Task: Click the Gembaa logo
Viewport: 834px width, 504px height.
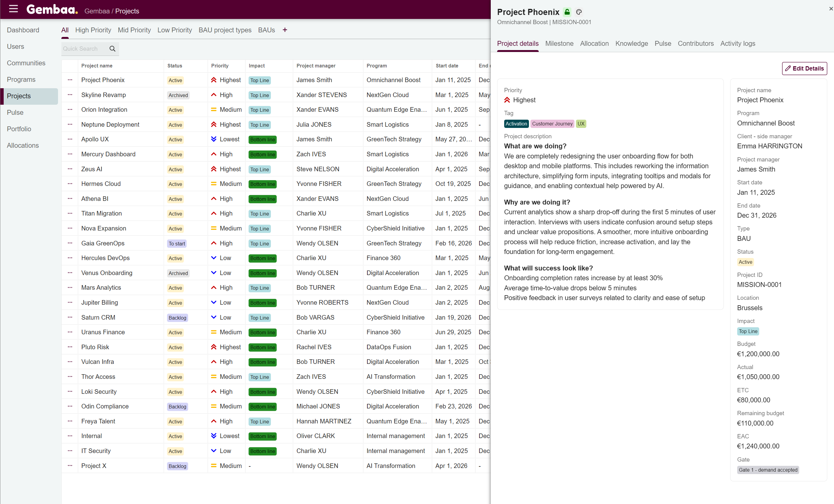Action: (x=52, y=10)
